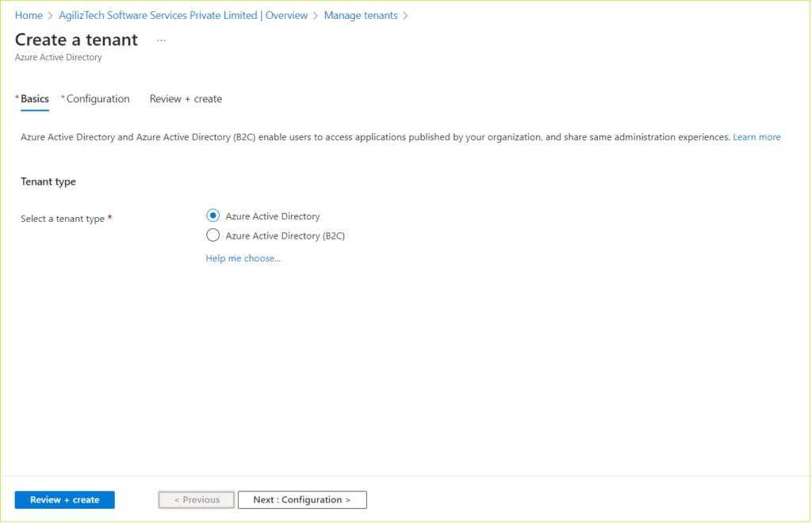Click the Previous navigation button
Viewport: 812px width, 523px height.
tap(196, 499)
